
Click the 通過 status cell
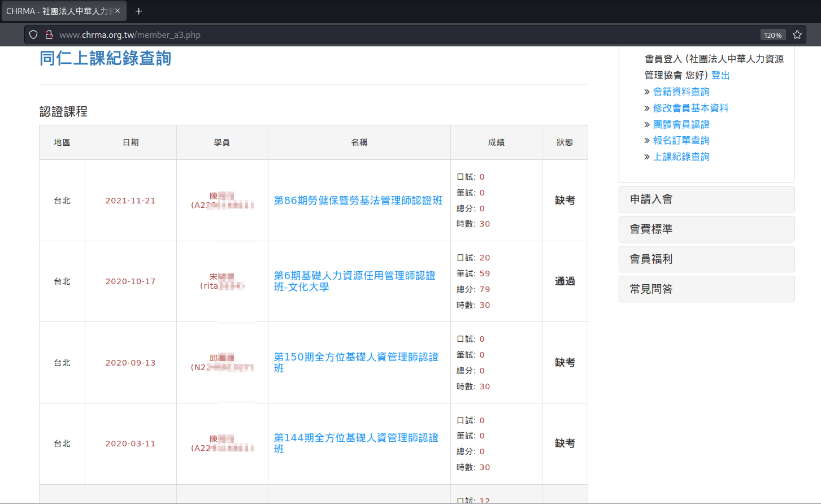[565, 281]
